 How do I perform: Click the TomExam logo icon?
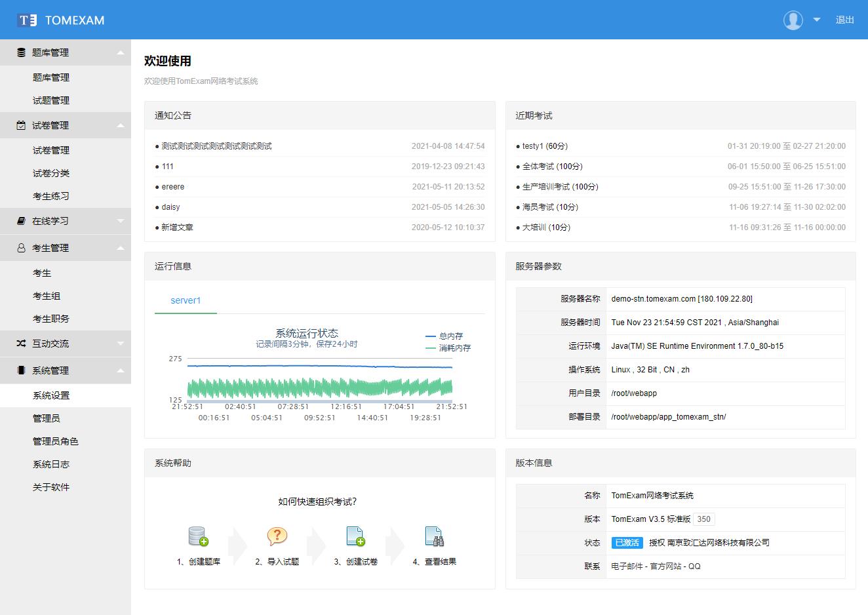coord(28,20)
